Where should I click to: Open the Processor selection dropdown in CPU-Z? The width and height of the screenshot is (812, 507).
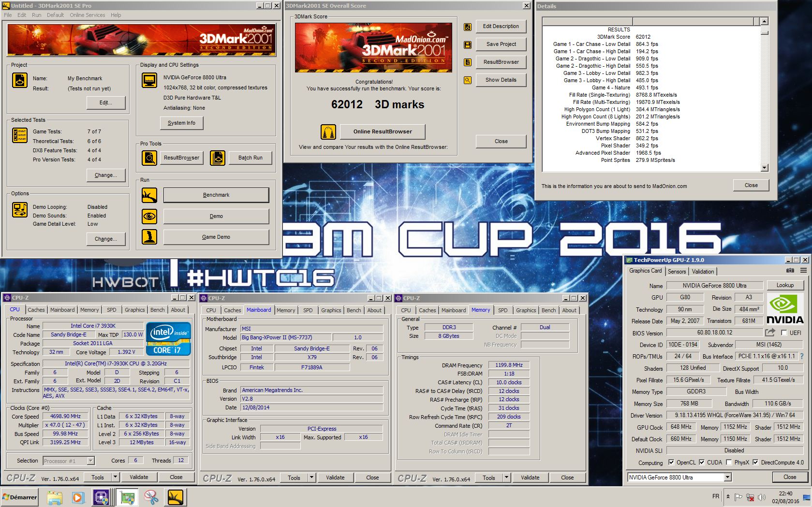point(90,461)
